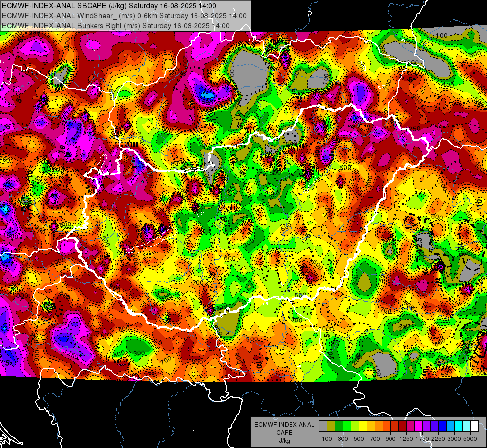Select the yellow-green legend swatch

[355, 426]
